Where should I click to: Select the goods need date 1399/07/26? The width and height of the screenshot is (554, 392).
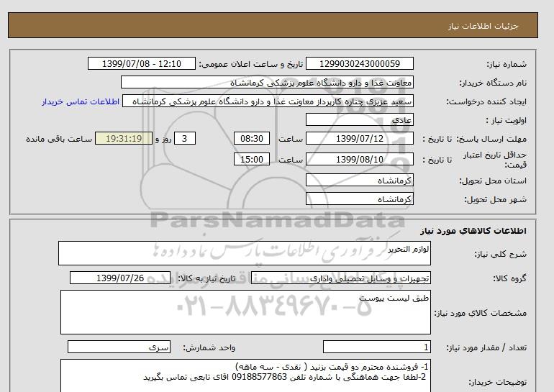120,278
